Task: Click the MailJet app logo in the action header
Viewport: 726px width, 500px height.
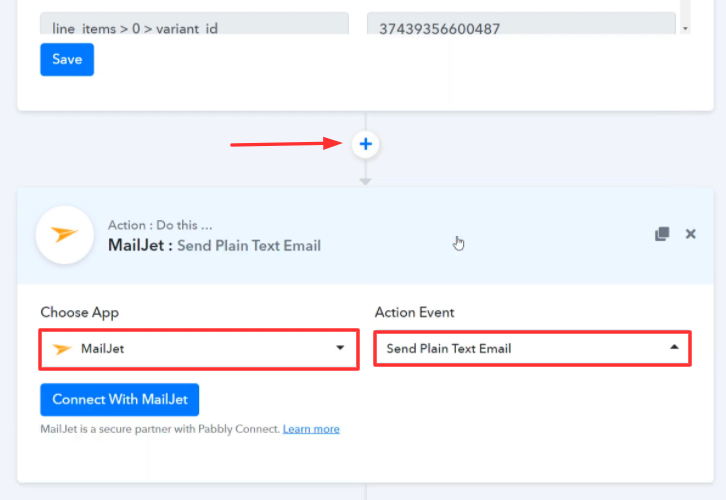Action: [x=65, y=235]
